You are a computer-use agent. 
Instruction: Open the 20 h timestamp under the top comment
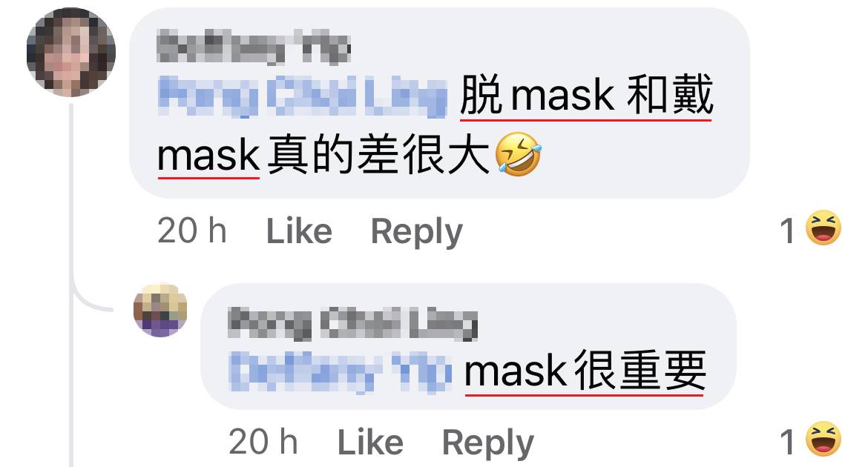pos(192,231)
